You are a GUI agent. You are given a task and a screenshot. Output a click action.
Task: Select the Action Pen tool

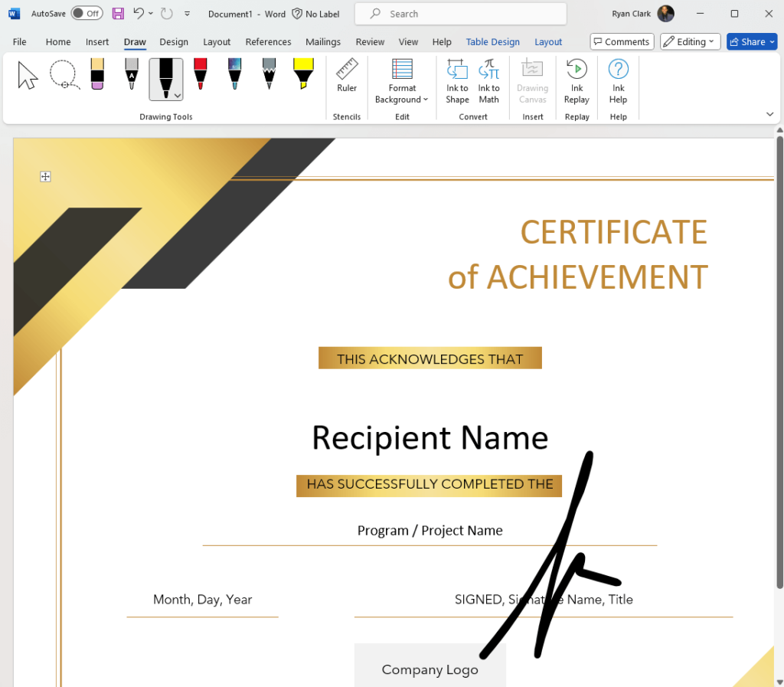click(x=132, y=74)
